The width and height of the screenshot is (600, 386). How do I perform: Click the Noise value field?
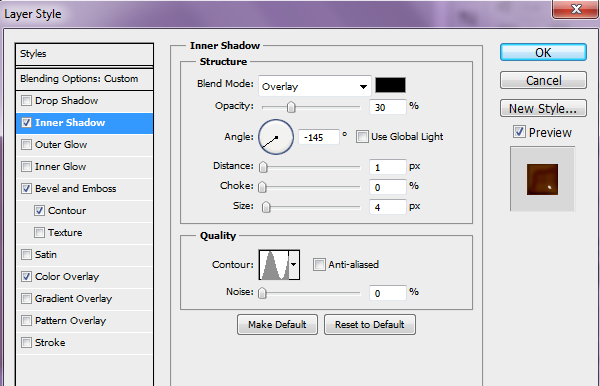point(388,293)
